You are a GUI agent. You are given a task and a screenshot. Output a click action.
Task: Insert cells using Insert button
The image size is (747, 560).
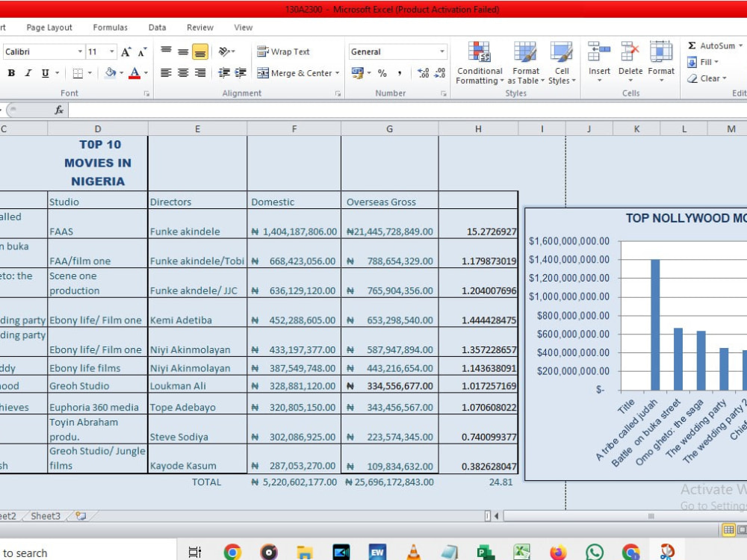pyautogui.click(x=599, y=62)
